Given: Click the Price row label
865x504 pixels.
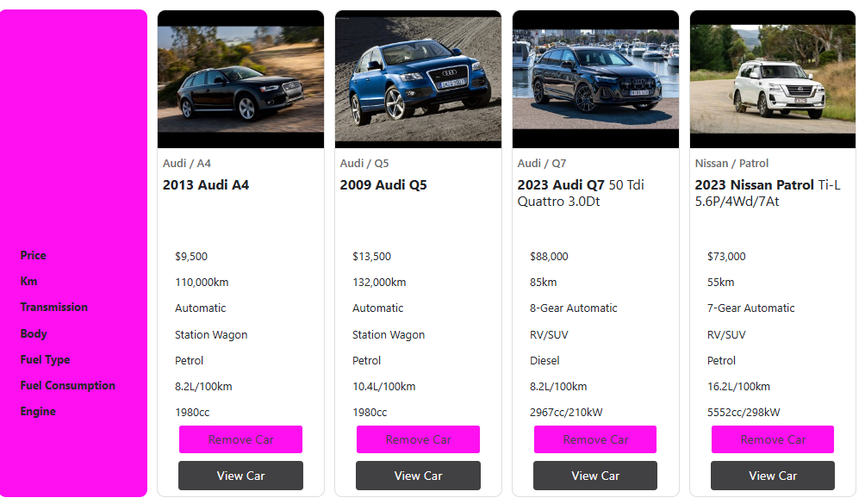Looking at the screenshot, I should (x=34, y=256).
